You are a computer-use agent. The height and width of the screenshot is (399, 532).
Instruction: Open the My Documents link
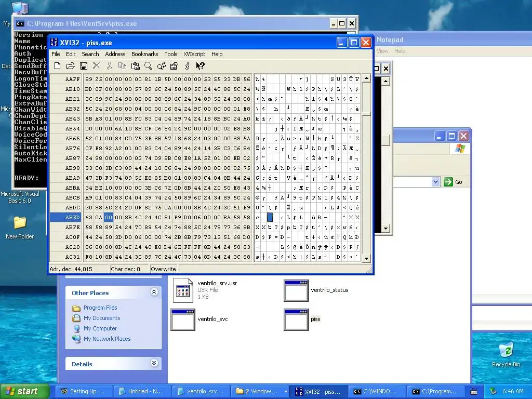[102, 318]
